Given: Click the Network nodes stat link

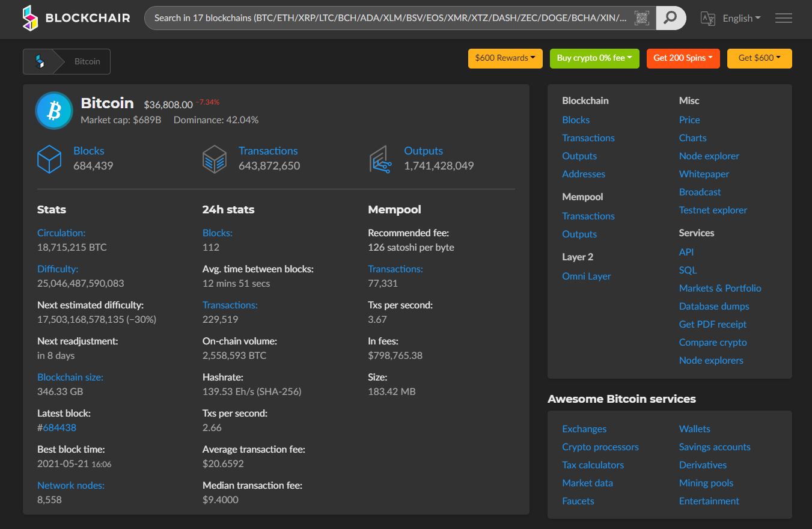Looking at the screenshot, I should tap(71, 485).
